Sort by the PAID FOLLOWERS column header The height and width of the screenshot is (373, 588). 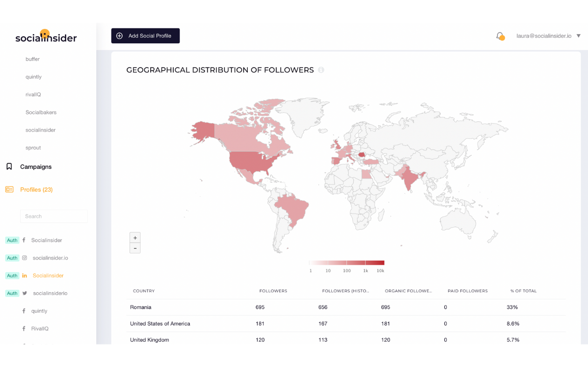468,291
